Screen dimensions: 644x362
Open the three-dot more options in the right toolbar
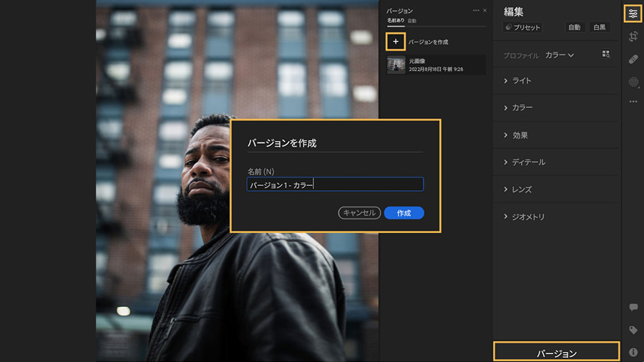coord(633,102)
